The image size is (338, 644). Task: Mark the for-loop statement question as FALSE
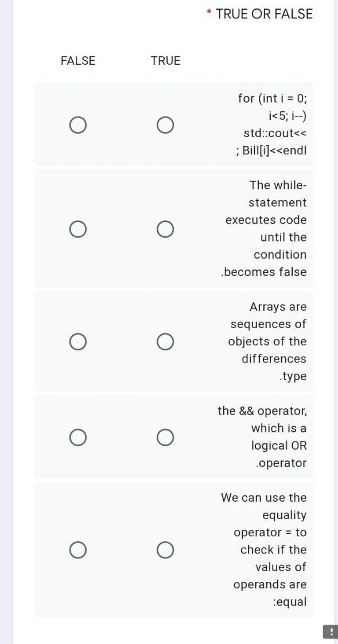[x=78, y=124]
